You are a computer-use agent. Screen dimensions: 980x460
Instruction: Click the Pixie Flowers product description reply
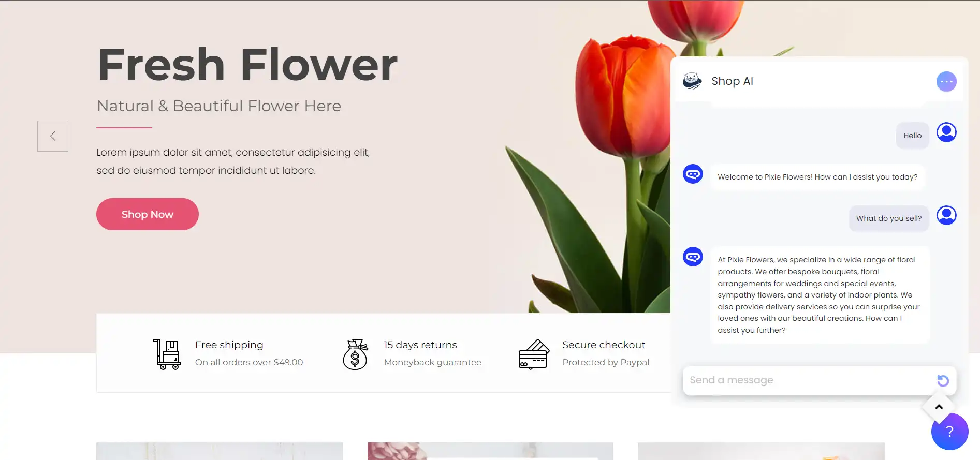[820, 295]
